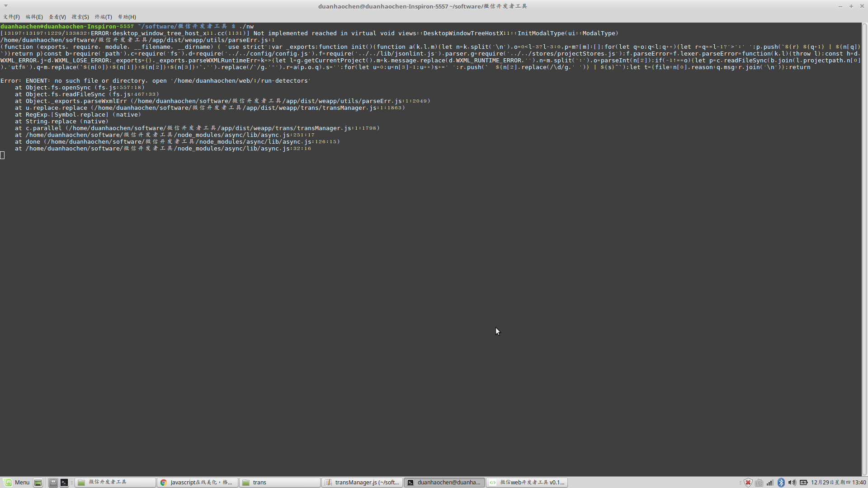Open the 文件(F) menu
868x488 pixels.
click(x=11, y=17)
